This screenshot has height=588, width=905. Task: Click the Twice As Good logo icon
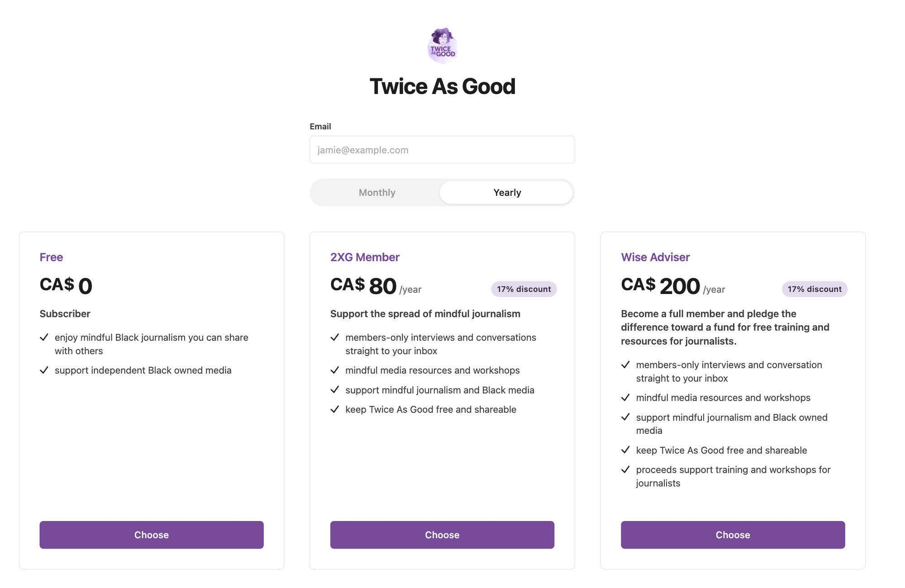pyautogui.click(x=443, y=45)
